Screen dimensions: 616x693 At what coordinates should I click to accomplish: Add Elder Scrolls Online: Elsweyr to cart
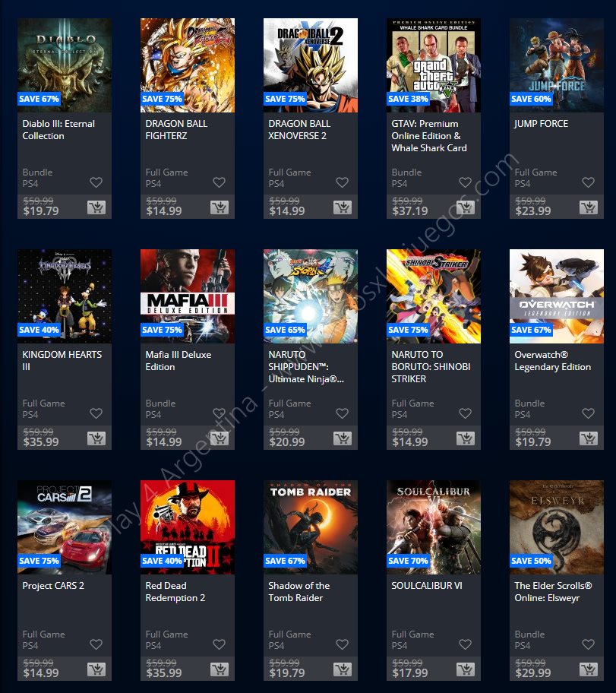589,669
